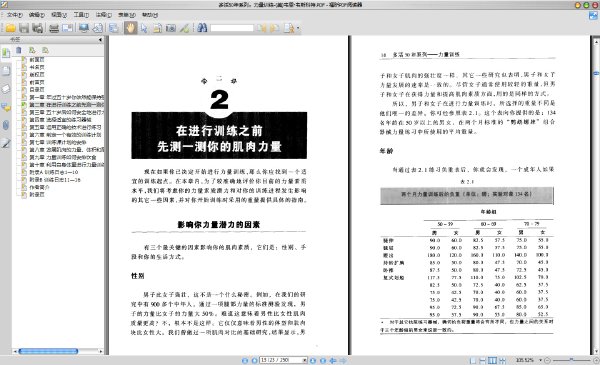
Task: Open the Bookmarks side panel tab
Action: [6, 53]
